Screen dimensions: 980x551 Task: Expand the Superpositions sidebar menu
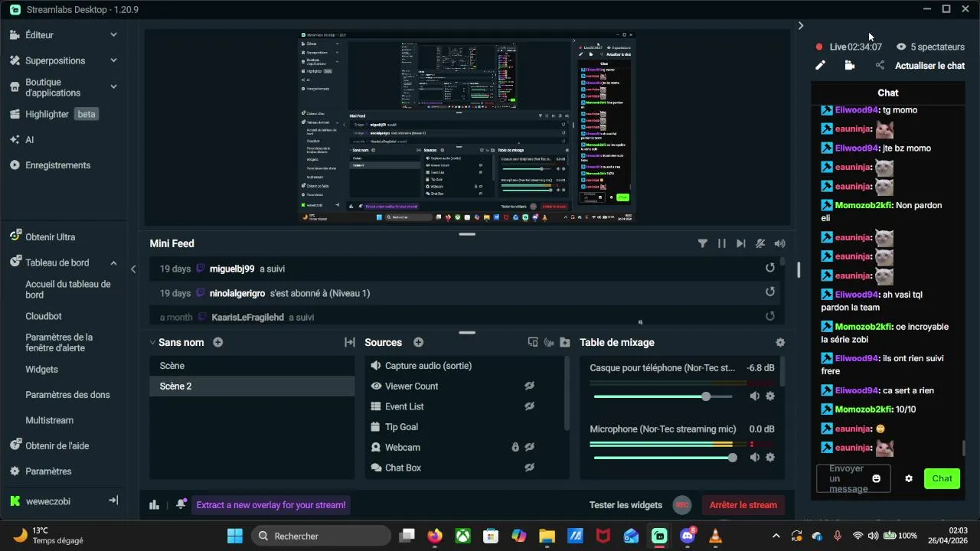113,60
